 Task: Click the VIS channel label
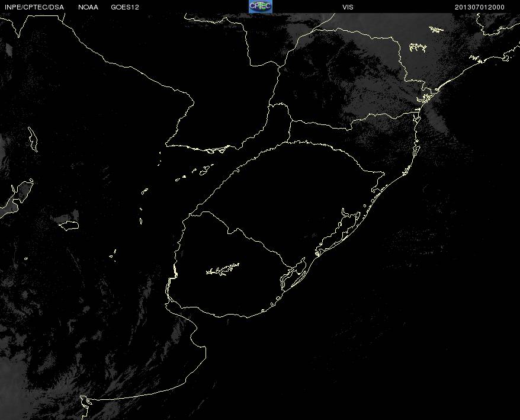[348, 7]
